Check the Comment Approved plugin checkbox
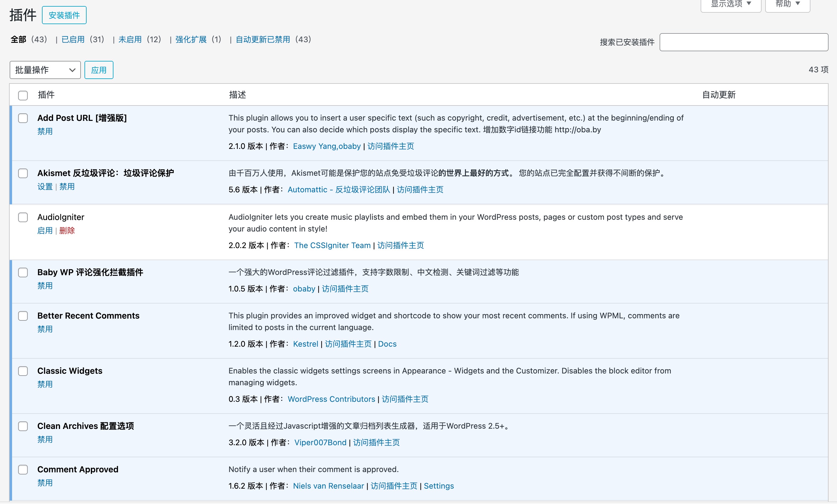Screen dimensions: 837x504 point(23,470)
